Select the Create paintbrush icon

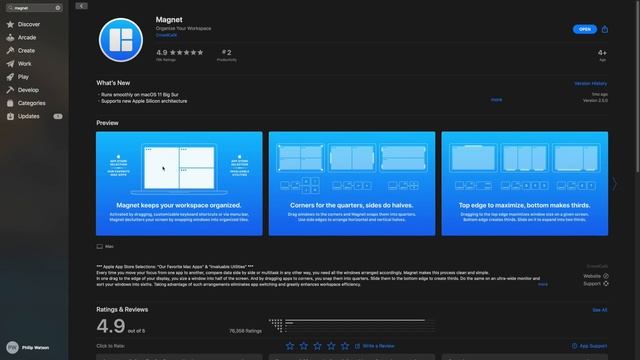coord(10,51)
